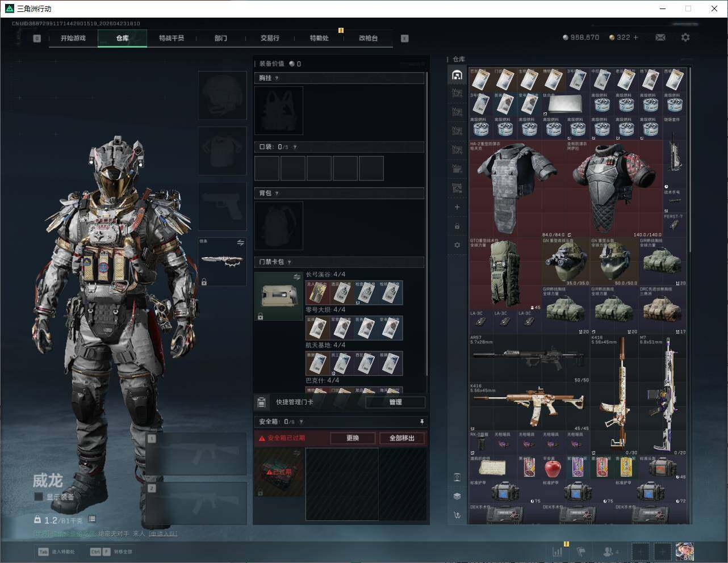Click primary weapon slot 1
This screenshot has height=563, width=728.
point(196,454)
